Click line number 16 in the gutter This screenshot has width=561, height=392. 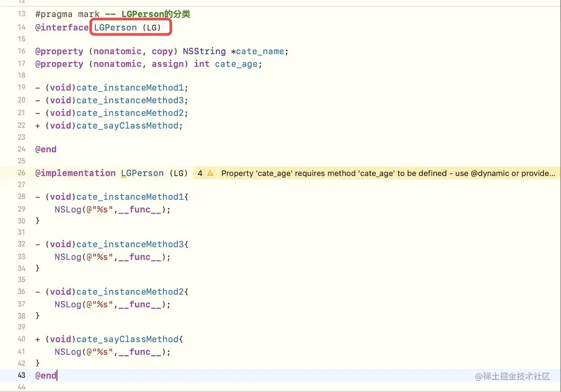(22, 51)
